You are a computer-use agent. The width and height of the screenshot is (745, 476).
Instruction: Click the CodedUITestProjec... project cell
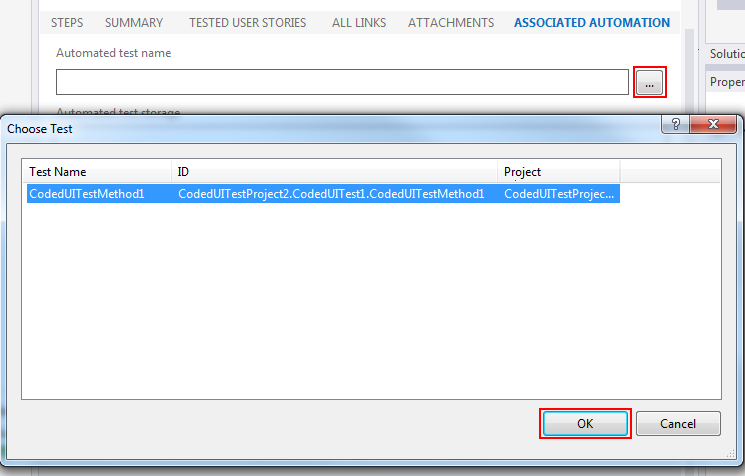pyautogui.click(x=559, y=194)
